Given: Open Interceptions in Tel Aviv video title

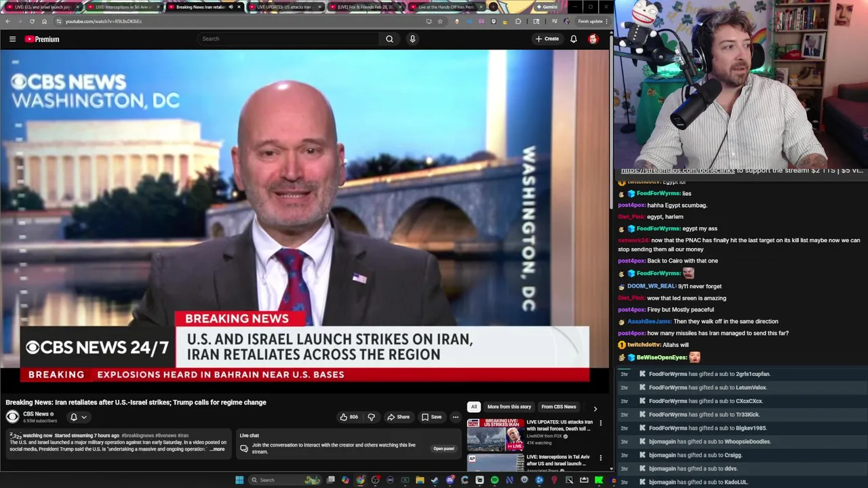Looking at the screenshot, I should 558,460.
